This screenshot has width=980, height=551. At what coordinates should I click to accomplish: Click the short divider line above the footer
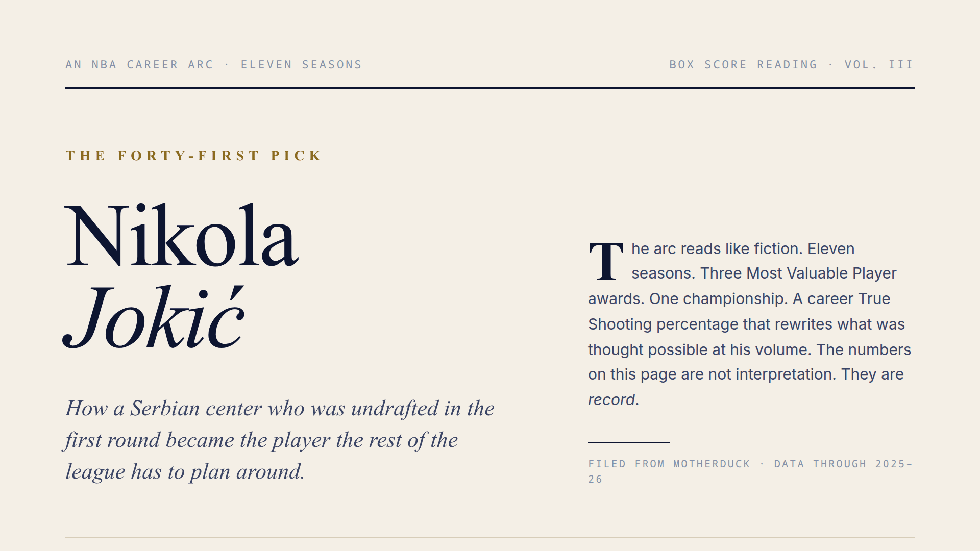(629, 442)
